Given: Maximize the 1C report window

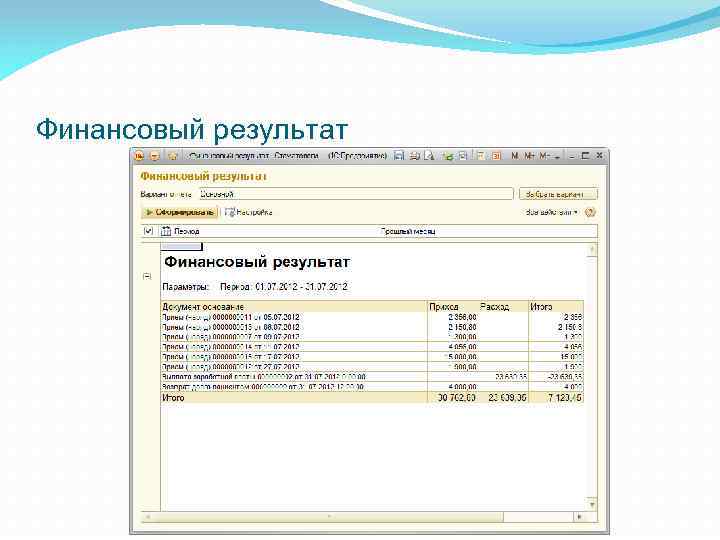Looking at the screenshot, I should pos(585,156).
